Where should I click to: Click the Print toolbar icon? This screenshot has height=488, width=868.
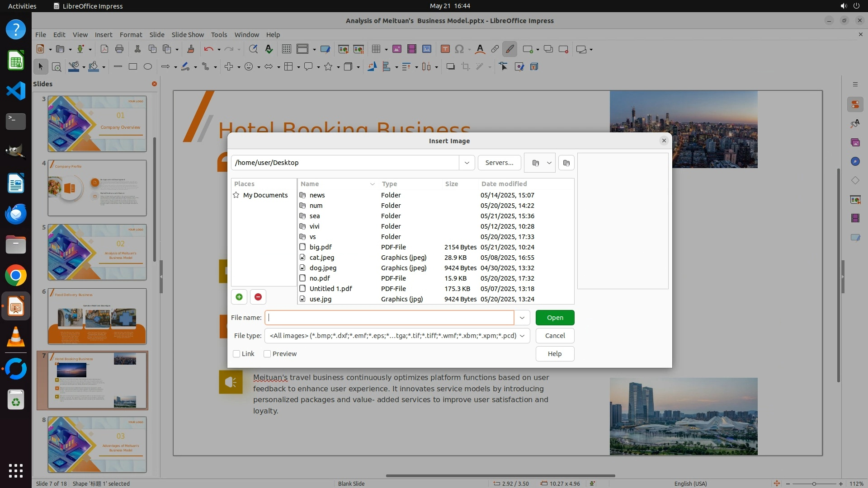click(119, 49)
